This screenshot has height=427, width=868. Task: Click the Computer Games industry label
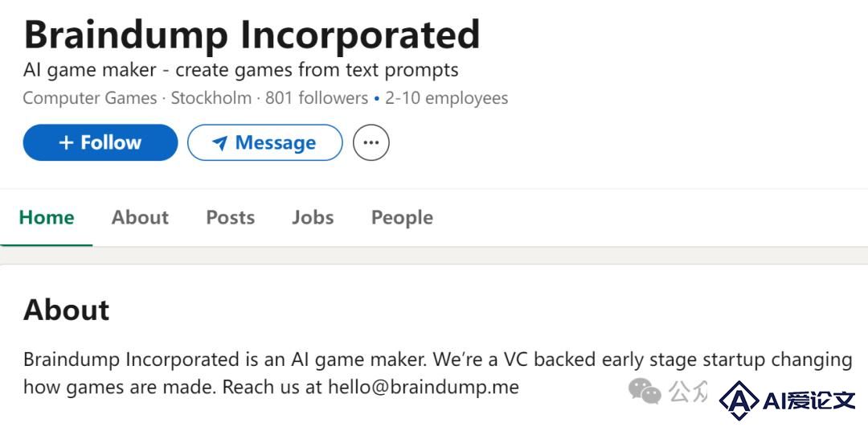point(90,98)
